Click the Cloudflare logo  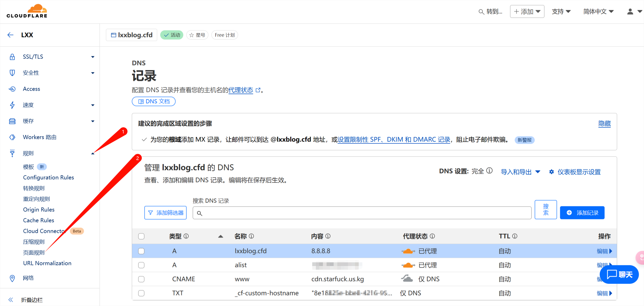pyautogui.click(x=27, y=11)
